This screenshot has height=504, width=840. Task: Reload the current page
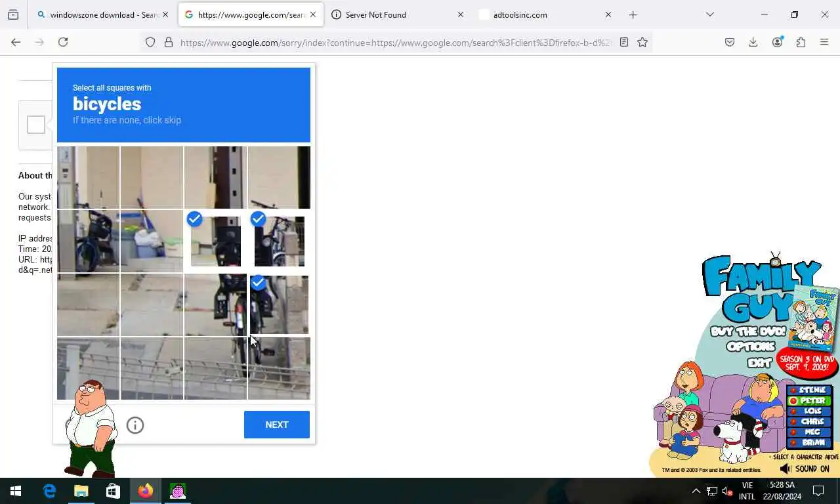(x=63, y=42)
